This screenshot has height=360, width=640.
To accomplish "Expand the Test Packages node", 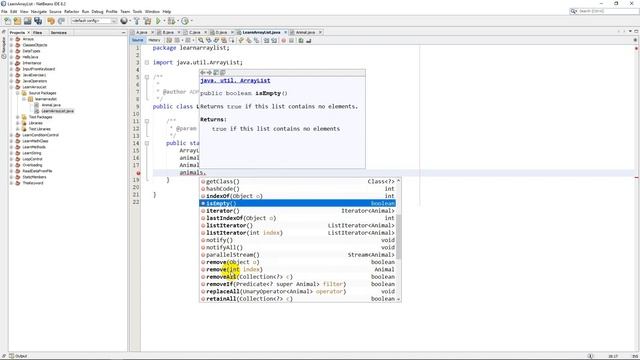I will coord(18,117).
